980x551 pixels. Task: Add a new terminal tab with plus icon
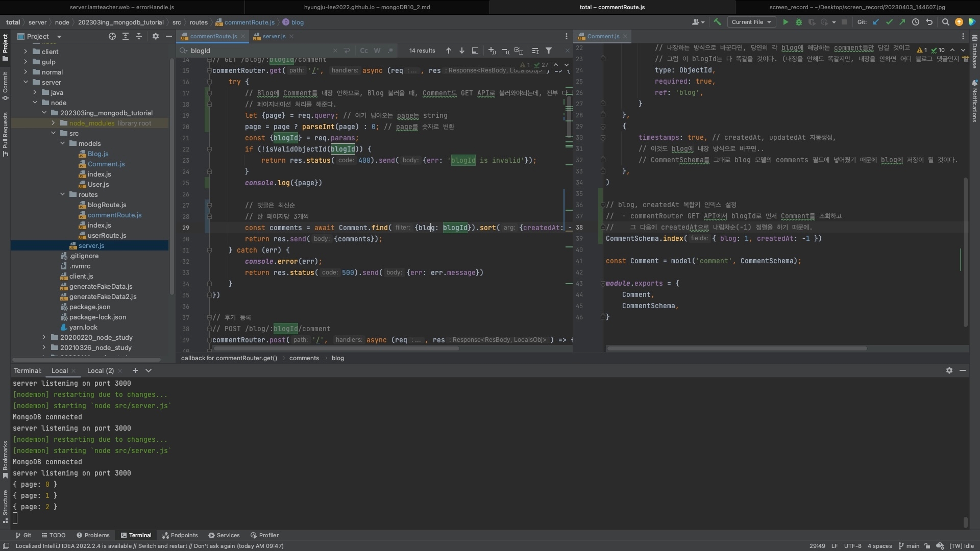click(135, 370)
